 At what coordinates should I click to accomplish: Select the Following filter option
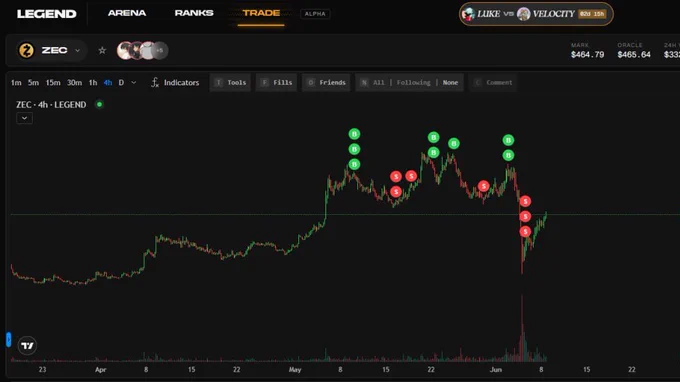click(x=414, y=82)
